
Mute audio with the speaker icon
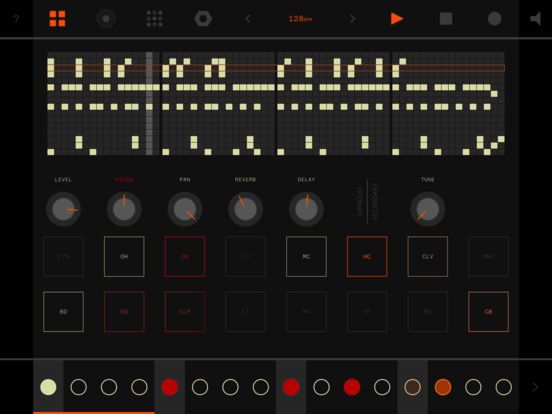tap(535, 19)
